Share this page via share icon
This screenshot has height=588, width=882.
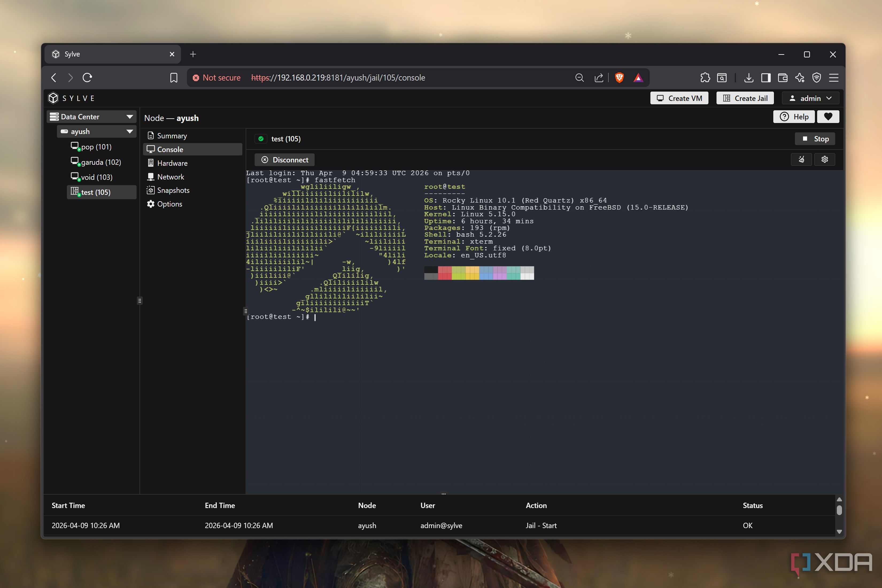pos(599,78)
